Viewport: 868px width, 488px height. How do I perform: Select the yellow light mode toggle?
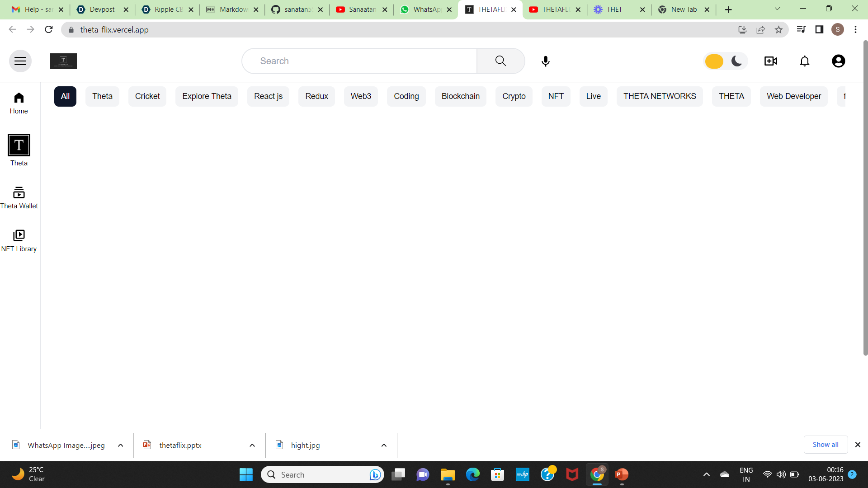pyautogui.click(x=714, y=61)
